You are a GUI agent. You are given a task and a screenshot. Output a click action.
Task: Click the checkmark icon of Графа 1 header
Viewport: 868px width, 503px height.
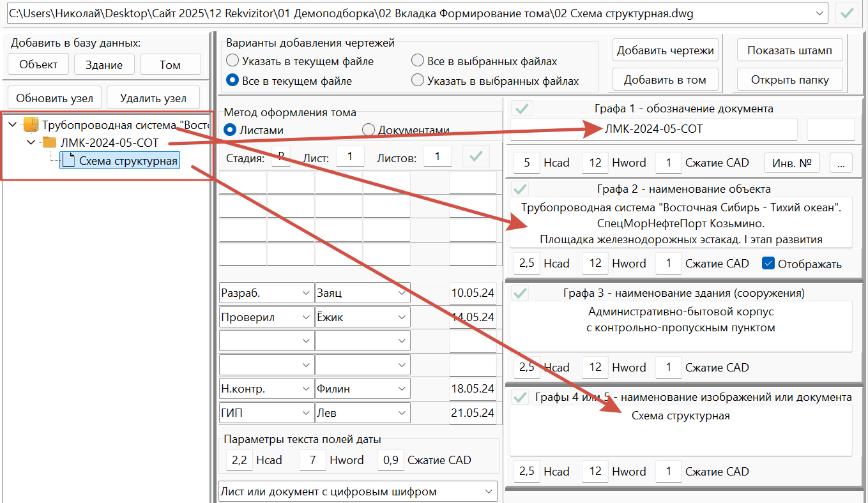(x=522, y=109)
